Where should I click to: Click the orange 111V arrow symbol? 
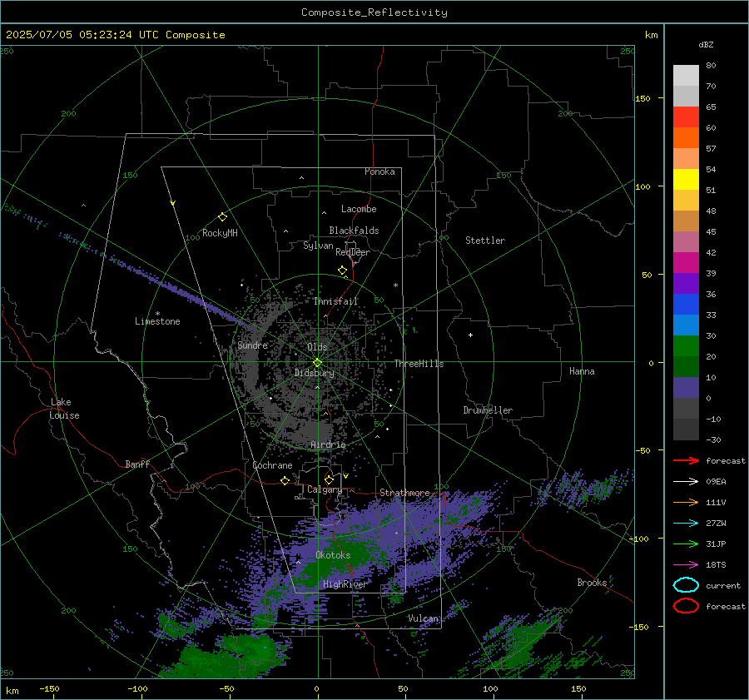pyautogui.click(x=686, y=502)
